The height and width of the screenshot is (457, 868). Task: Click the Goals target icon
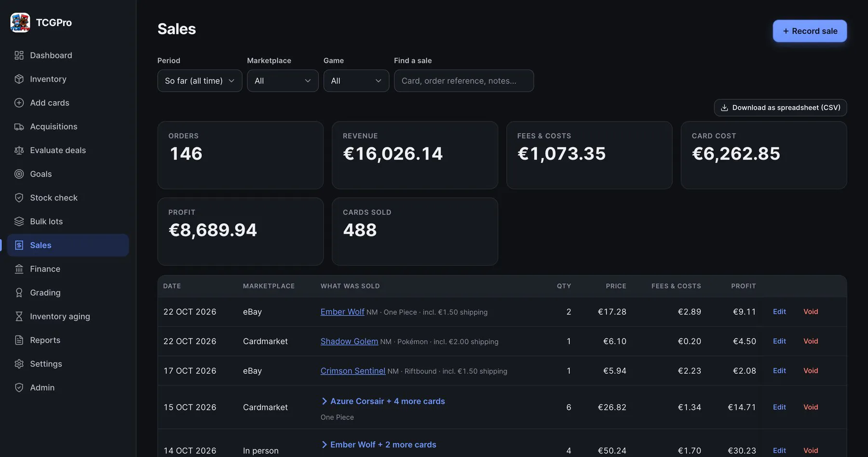[19, 174]
